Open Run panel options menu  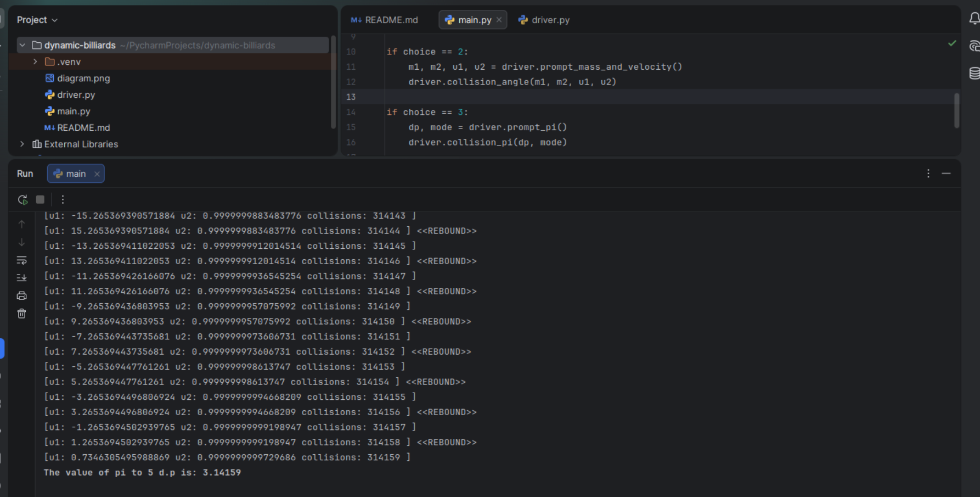928,174
